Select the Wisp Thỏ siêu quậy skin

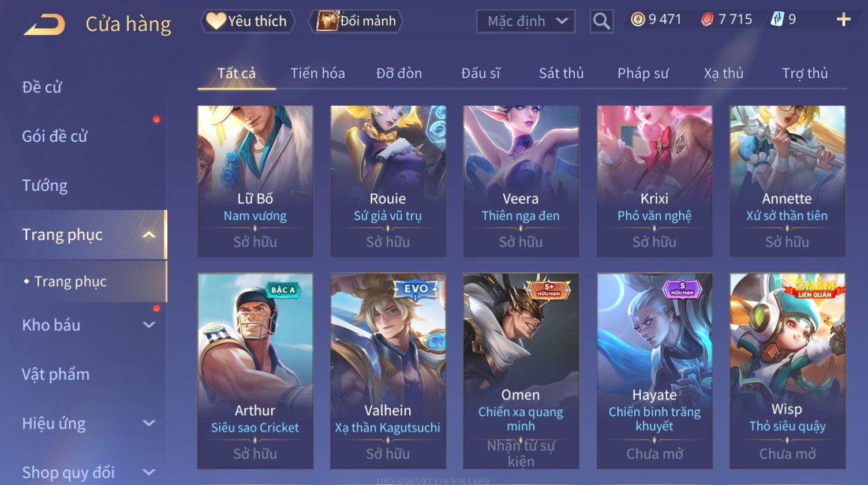pyautogui.click(x=787, y=371)
